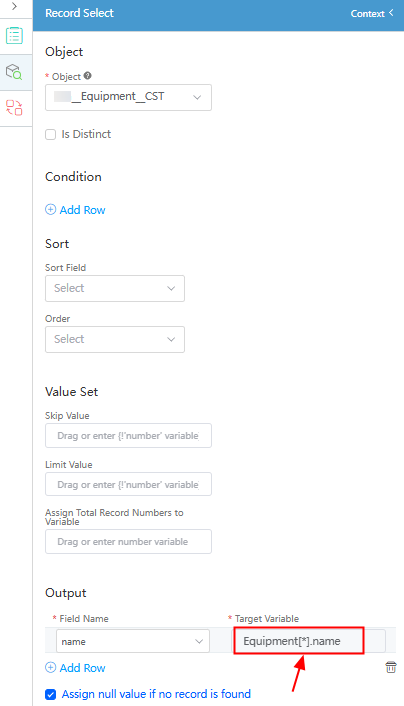Click the checklist icon in left sidebar
The height and width of the screenshot is (706, 404).
pyautogui.click(x=14, y=36)
